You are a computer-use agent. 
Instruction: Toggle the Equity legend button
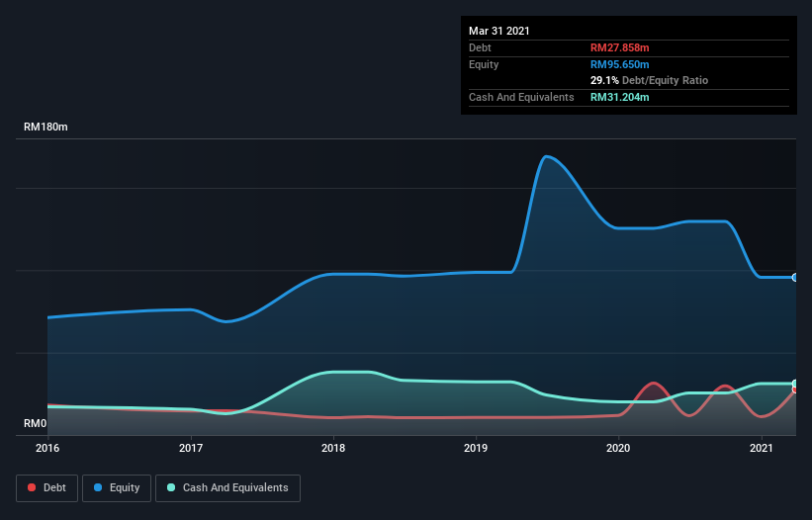(x=117, y=488)
